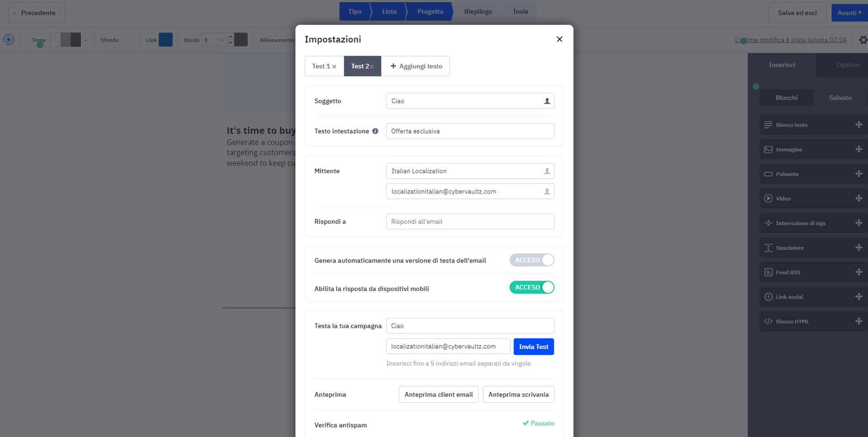The image size is (868, 437).
Task: Increase border width with the stepper arrow
Action: 231,36
